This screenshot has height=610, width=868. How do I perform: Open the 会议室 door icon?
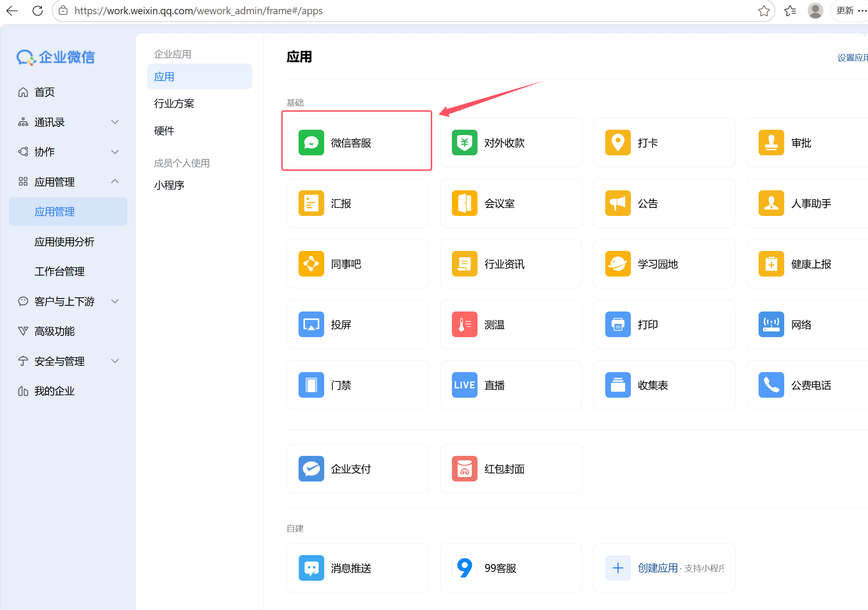(x=465, y=203)
